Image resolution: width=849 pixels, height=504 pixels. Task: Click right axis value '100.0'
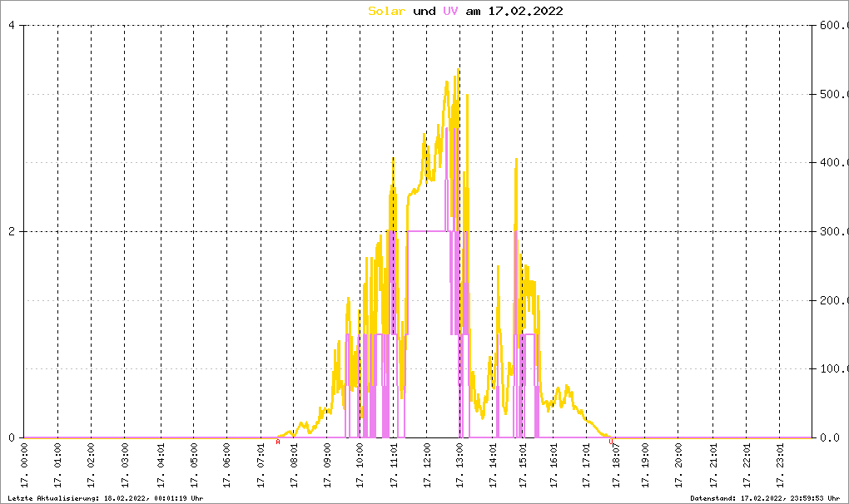point(834,368)
